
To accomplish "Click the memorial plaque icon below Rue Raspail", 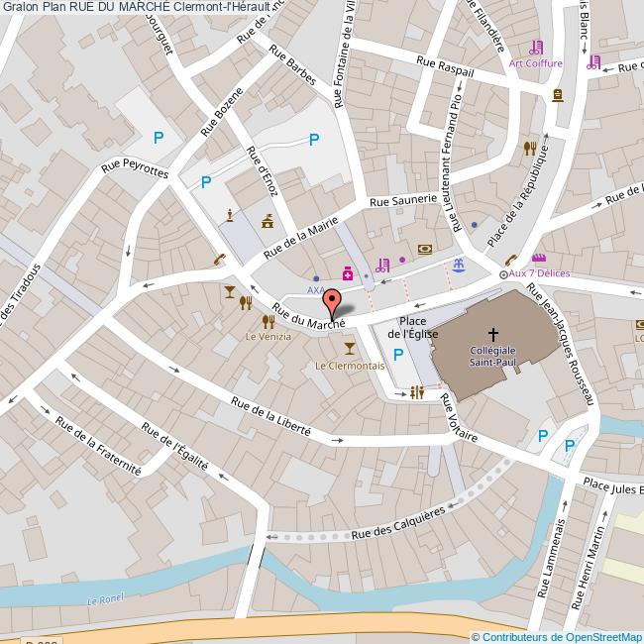I will point(557,95).
